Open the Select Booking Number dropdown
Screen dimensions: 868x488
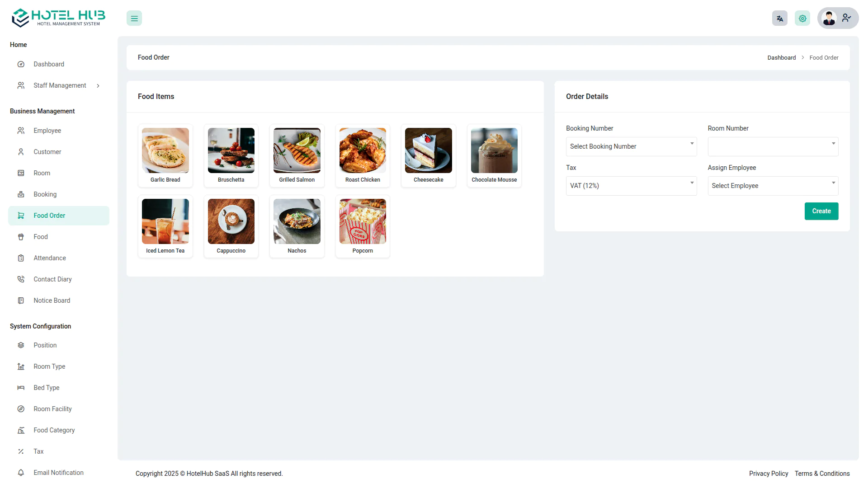[x=631, y=146]
